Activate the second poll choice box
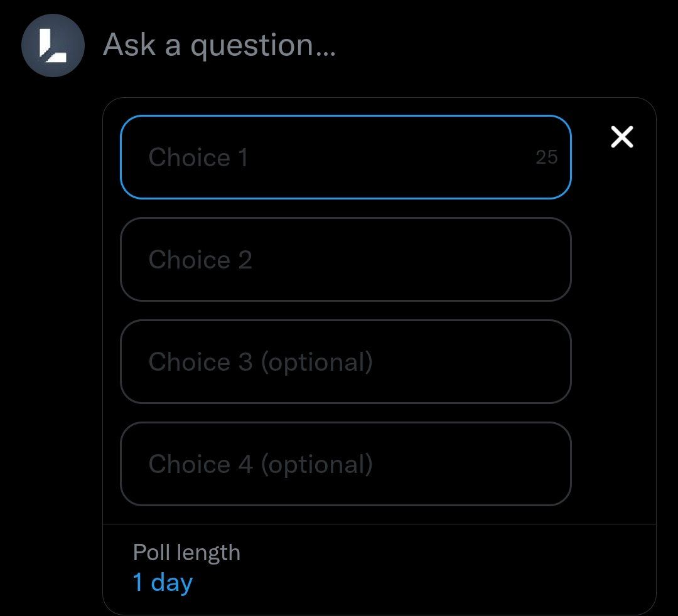Viewport: 678px width, 616px height. (345, 259)
